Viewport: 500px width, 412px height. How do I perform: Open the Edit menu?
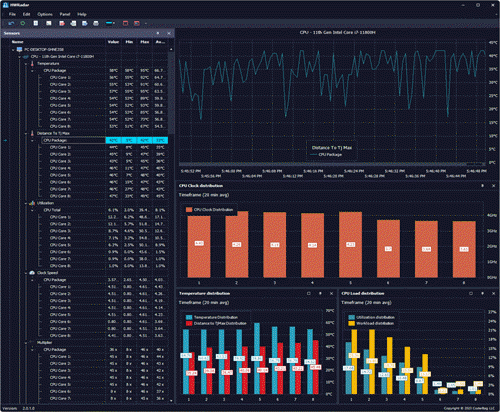pyautogui.click(x=26, y=14)
